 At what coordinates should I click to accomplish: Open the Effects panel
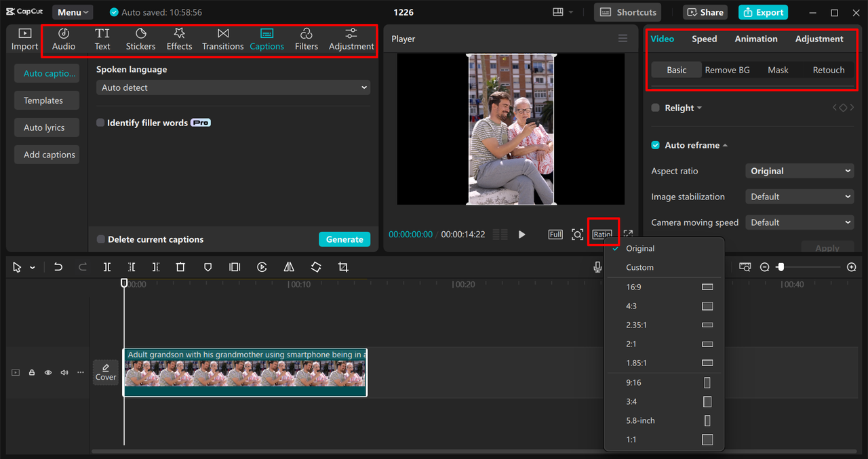tap(179, 39)
